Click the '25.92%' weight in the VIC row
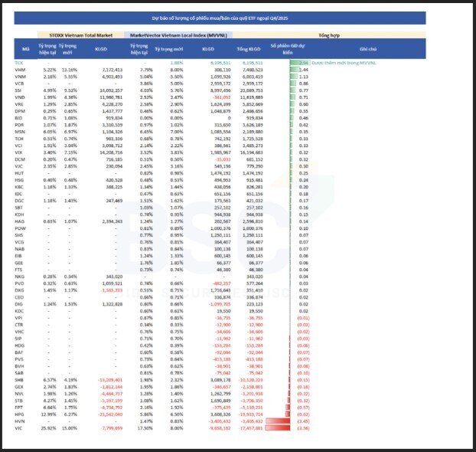Screen dimensions: 476x452 point(48,428)
